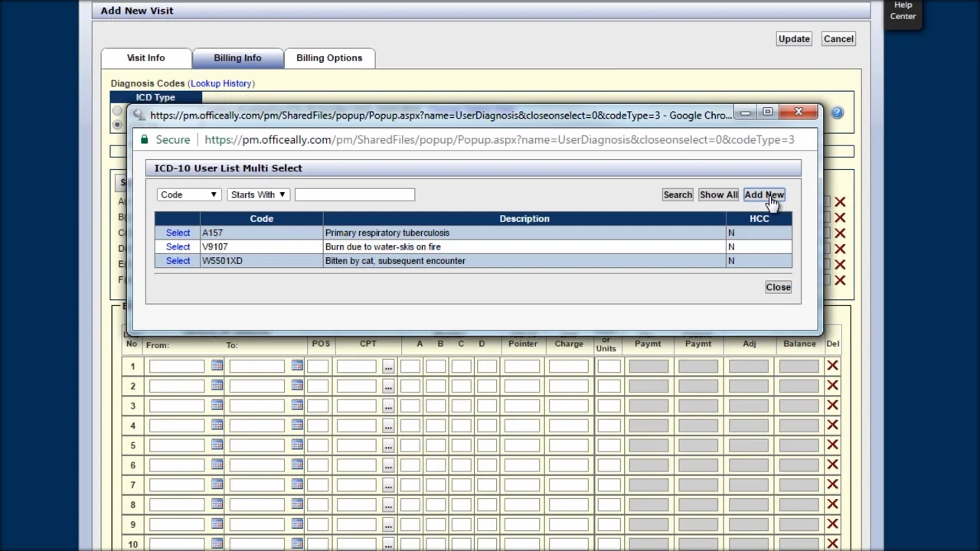Open the Starts With match type dropdown

pos(257,195)
